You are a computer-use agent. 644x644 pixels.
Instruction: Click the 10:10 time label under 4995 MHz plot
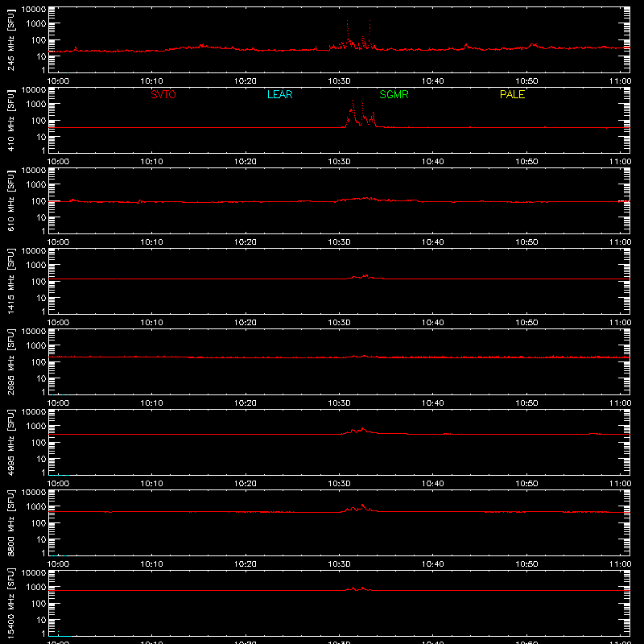point(152,484)
